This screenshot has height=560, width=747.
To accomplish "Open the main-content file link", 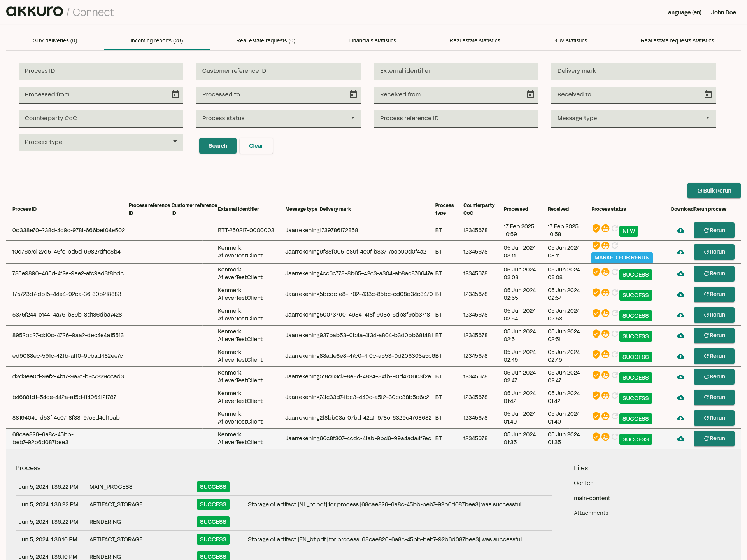I will 592,498.
